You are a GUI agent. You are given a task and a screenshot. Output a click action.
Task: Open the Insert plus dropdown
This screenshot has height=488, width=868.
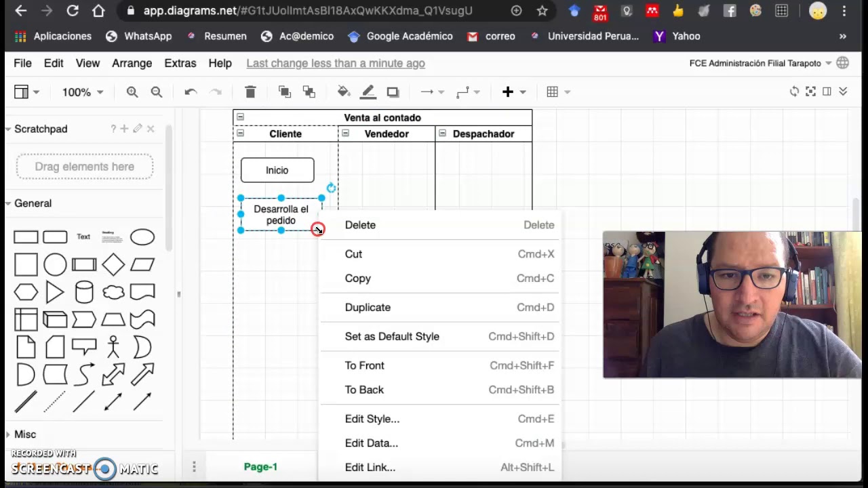[x=514, y=92]
